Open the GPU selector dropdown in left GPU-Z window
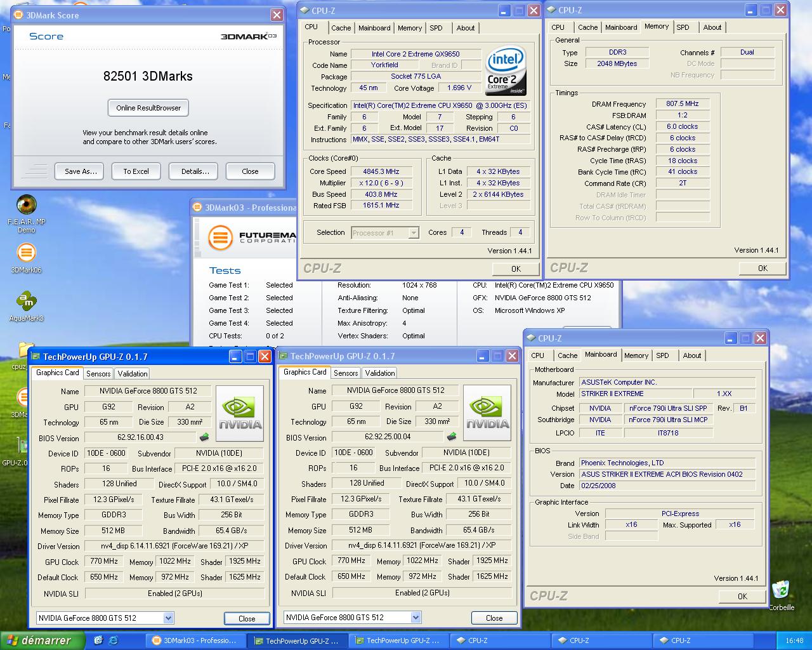Screen dimensions: 812x650 tap(105, 618)
